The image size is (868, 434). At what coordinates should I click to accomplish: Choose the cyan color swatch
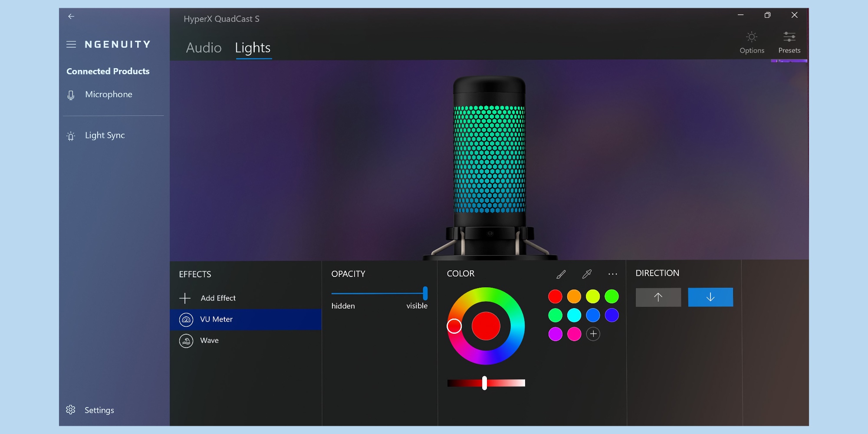click(x=574, y=315)
